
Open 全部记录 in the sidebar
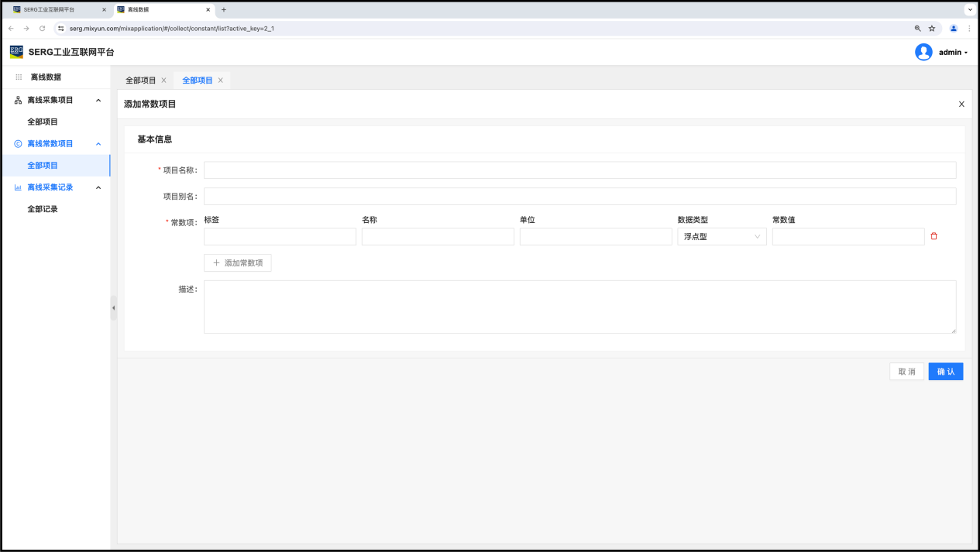click(x=43, y=209)
